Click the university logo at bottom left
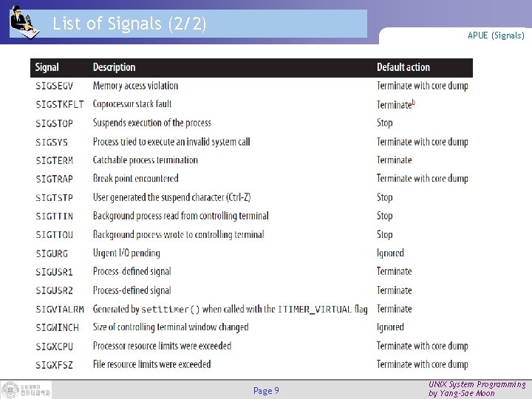Viewport: 532px width, 399px height. click(x=26, y=389)
